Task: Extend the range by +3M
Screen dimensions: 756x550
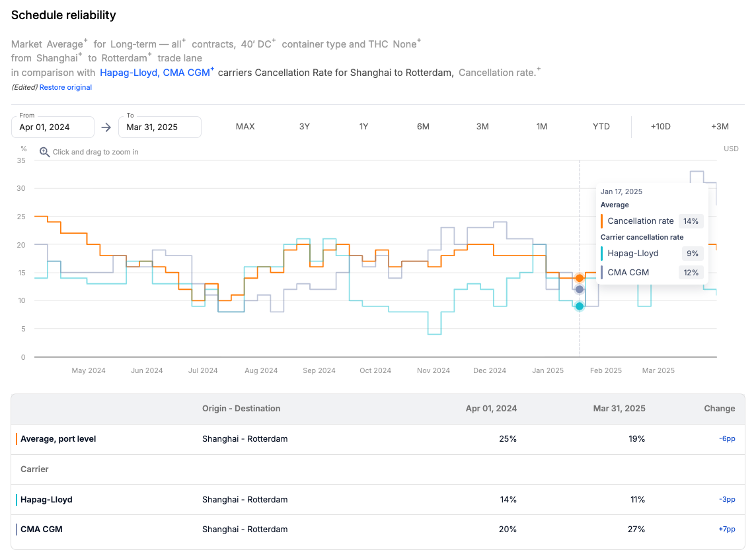Action: coord(720,127)
